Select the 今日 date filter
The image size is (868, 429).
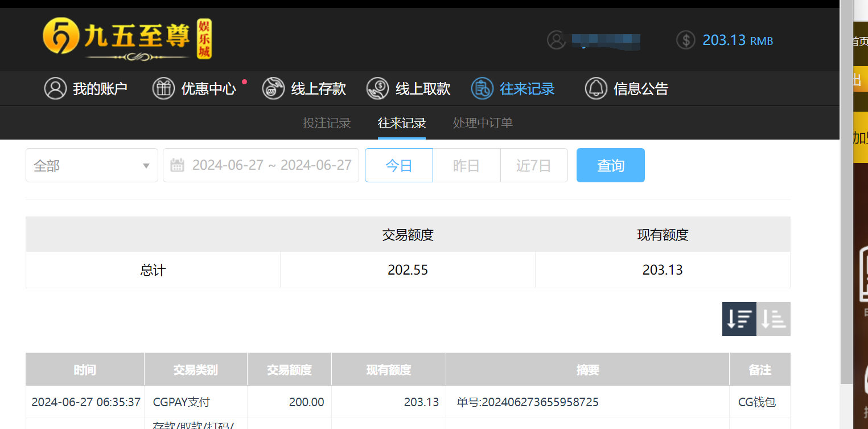398,165
